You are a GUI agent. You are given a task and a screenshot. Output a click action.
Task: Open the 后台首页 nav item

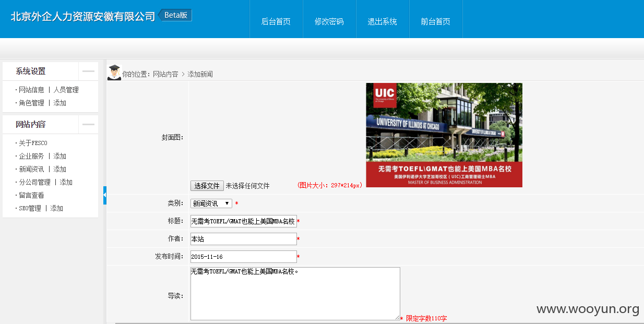tap(276, 21)
